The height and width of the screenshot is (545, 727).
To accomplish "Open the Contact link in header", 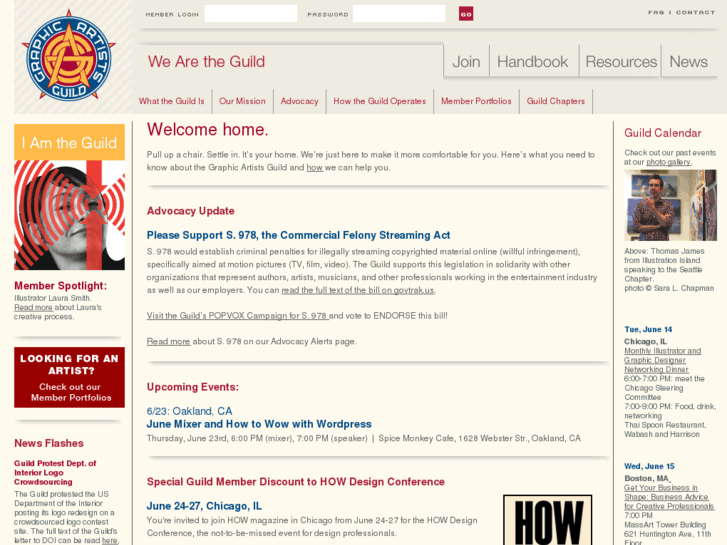I will pos(695,13).
